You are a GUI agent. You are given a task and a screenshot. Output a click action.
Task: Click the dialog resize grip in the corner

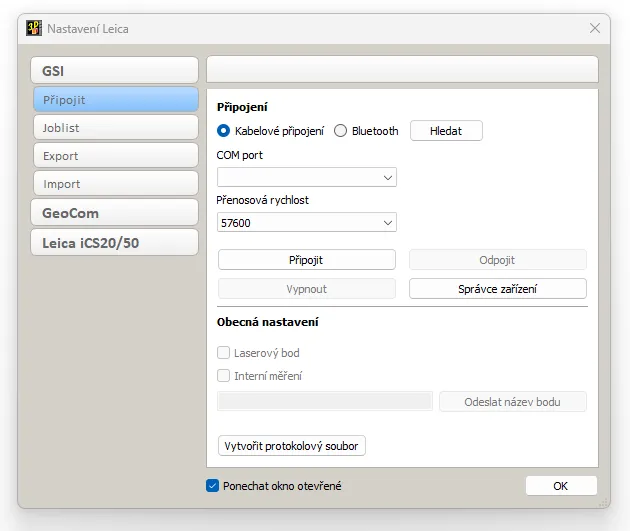(603, 502)
